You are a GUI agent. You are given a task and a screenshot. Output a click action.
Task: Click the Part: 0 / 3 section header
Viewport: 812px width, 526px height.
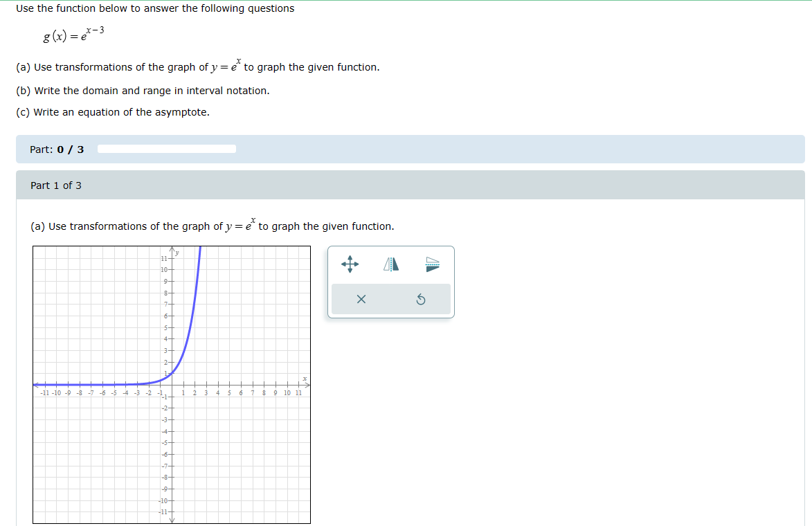57,149
